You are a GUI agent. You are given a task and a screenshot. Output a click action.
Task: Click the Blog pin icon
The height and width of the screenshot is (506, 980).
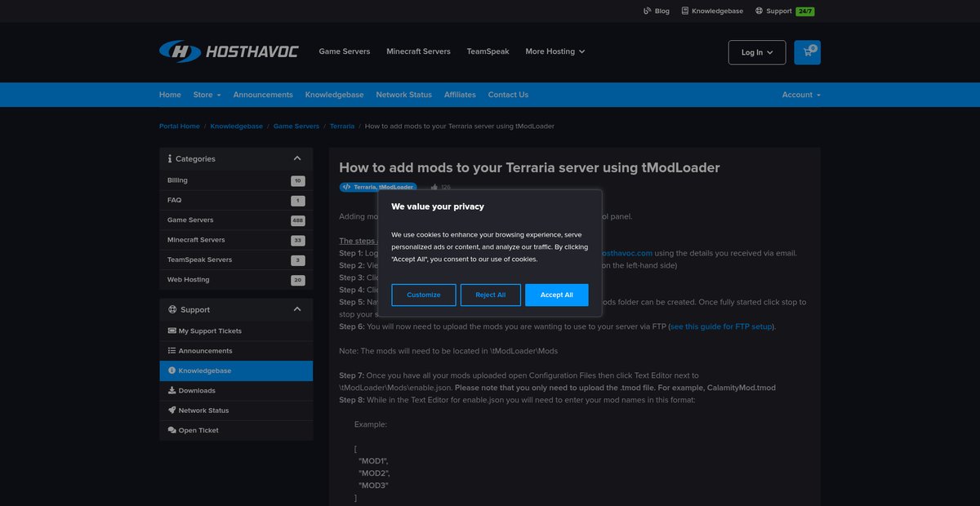(x=647, y=11)
